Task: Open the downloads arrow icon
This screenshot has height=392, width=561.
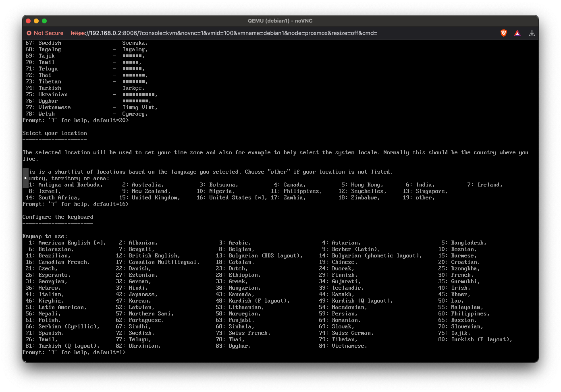Action: 532,33
